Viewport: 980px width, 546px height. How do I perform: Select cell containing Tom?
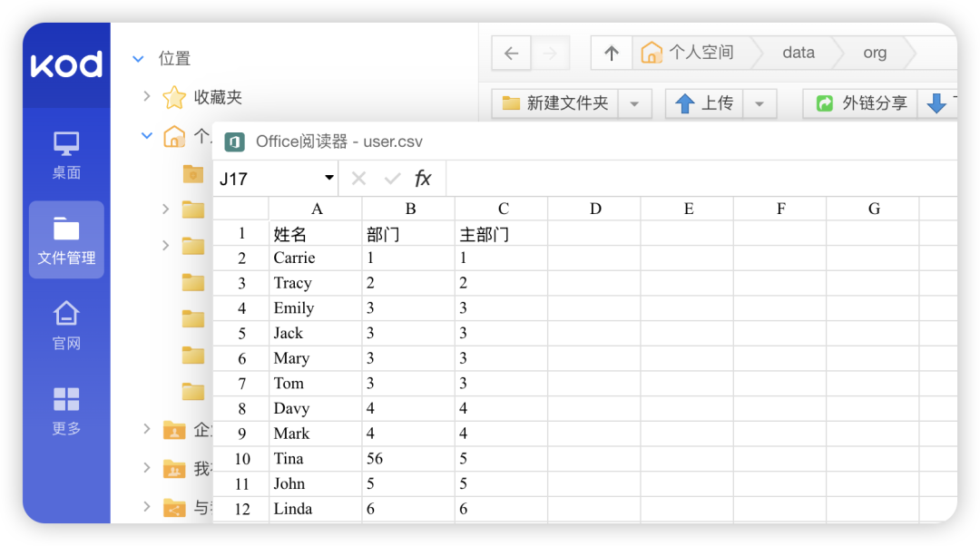coord(316,384)
